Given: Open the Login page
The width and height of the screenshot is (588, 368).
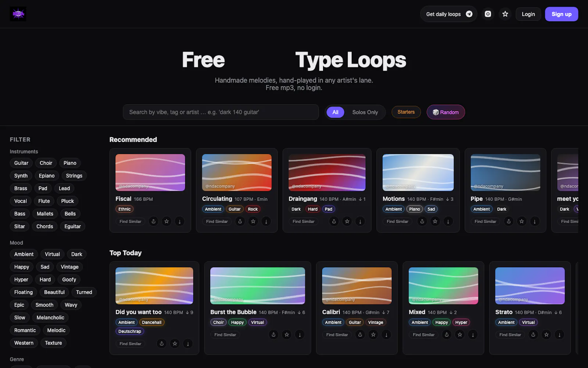Looking at the screenshot, I should point(528,14).
